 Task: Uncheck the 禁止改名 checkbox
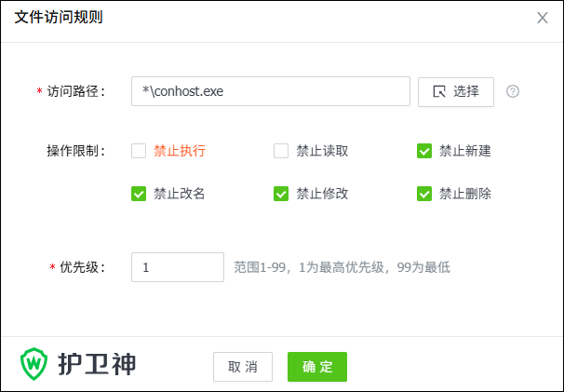[139, 194]
